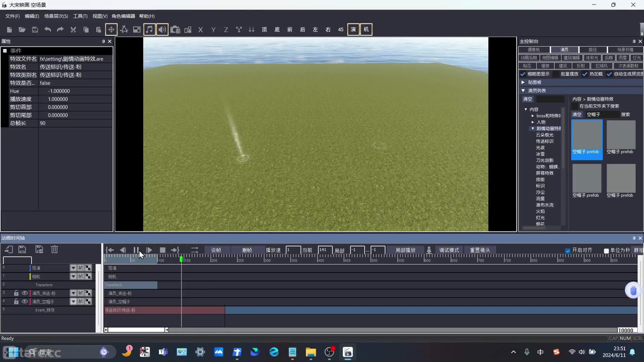Toggle the 演 actor mode button
This screenshot has width=644, height=362.
[353, 29]
